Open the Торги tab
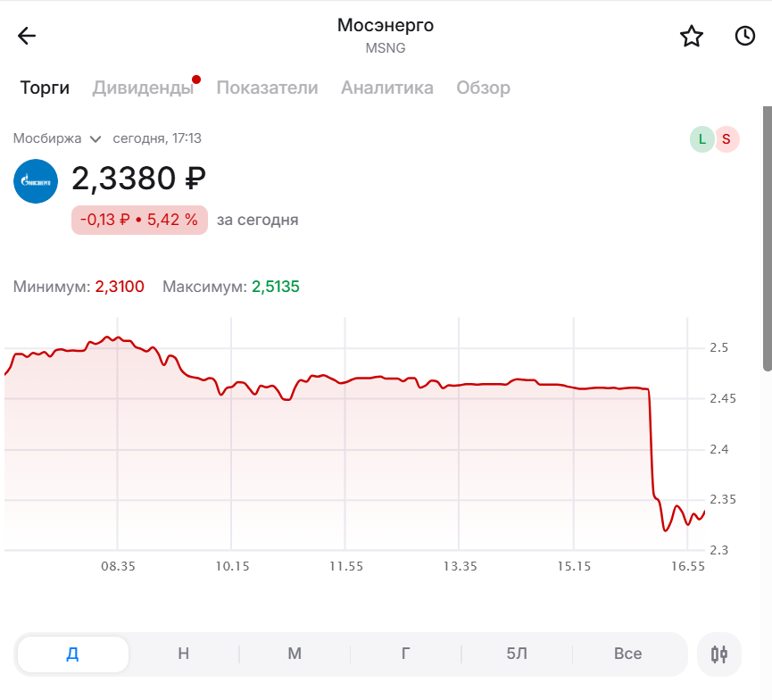This screenshot has height=700, width=772. pyautogui.click(x=45, y=87)
